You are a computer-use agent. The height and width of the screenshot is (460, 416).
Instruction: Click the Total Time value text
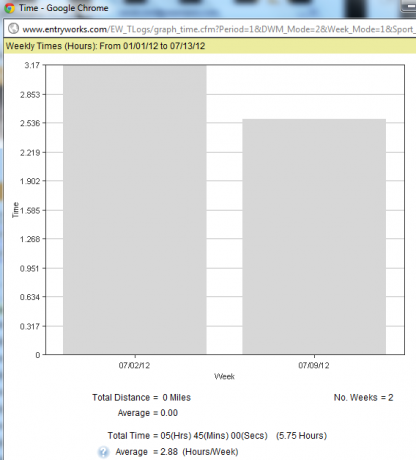pos(217,436)
